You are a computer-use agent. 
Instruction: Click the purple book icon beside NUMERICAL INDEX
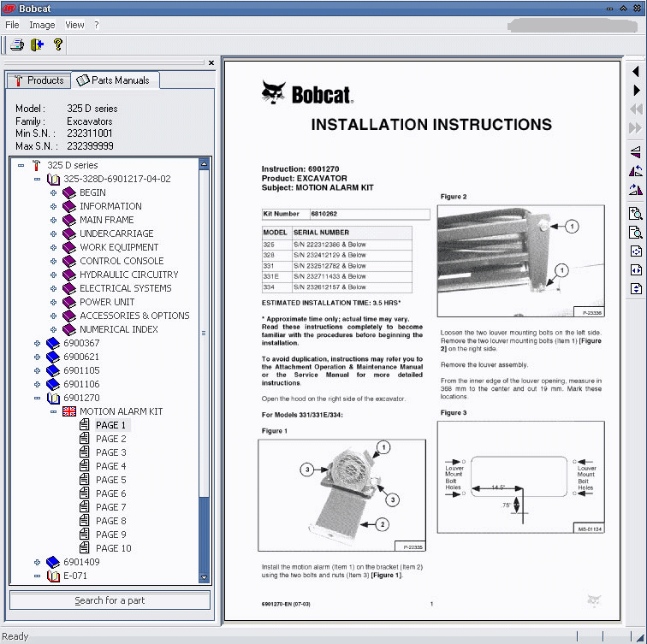coord(69,329)
